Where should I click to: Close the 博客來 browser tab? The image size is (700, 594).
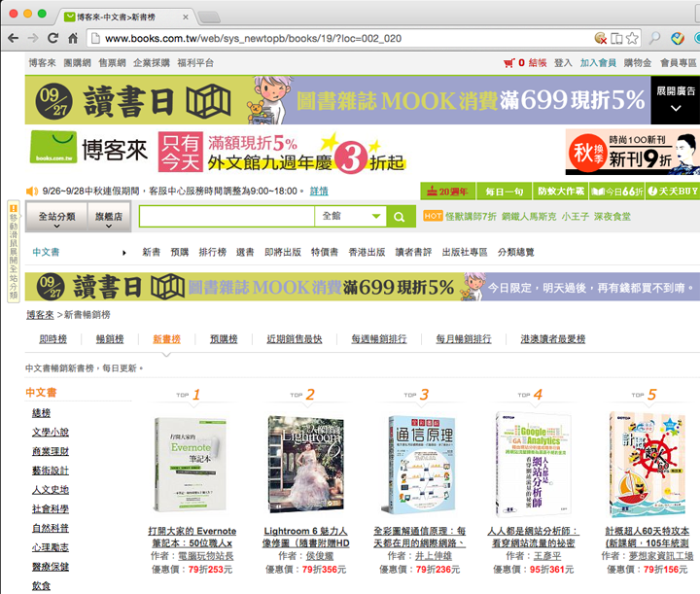point(186,17)
